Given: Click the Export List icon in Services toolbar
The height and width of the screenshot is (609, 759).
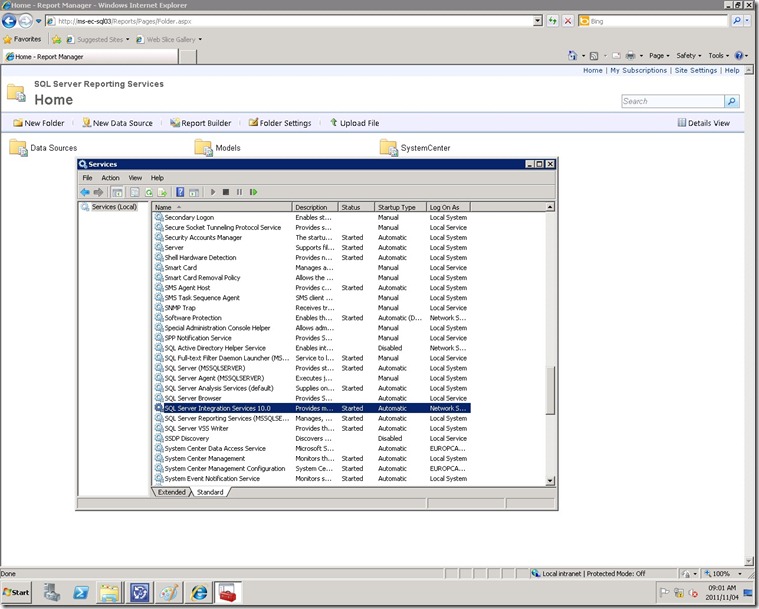Looking at the screenshot, I should tap(162, 192).
